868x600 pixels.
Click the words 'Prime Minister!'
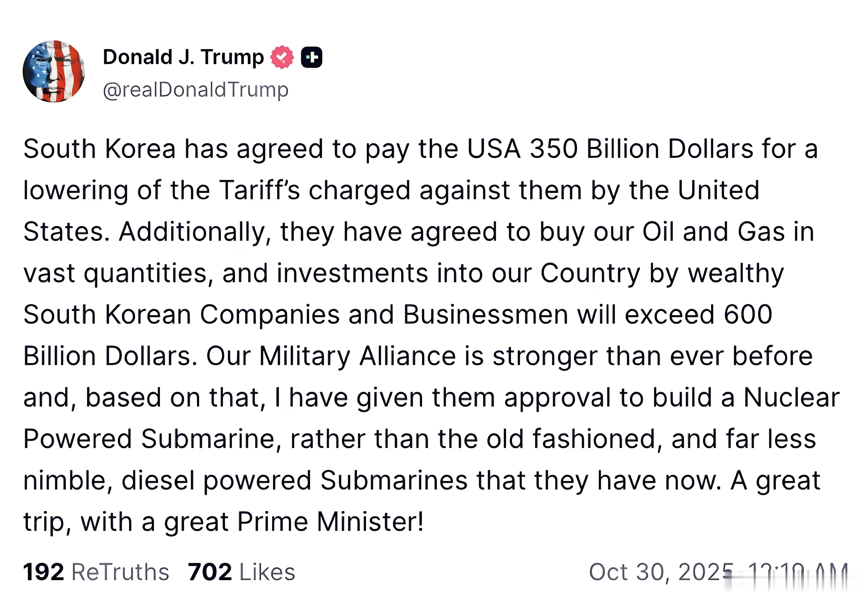(330, 522)
